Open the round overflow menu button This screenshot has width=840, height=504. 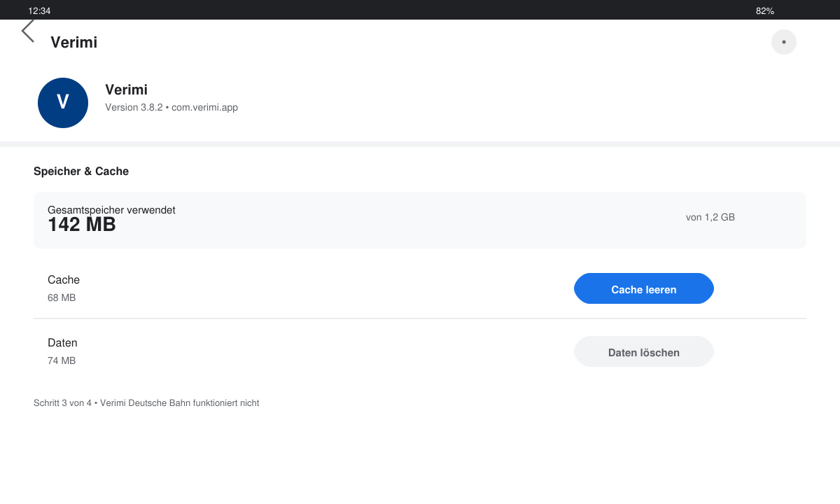tap(784, 42)
